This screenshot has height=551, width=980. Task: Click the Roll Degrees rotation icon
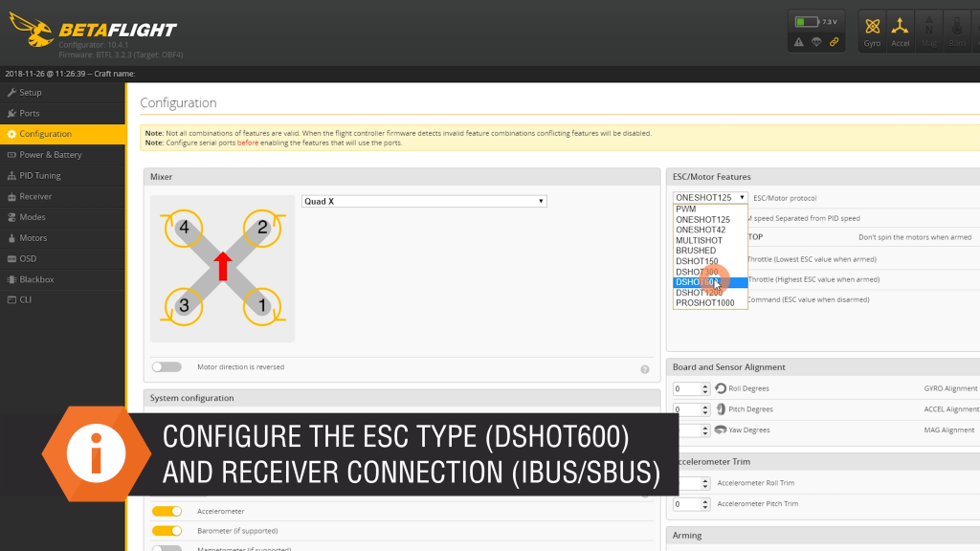[x=721, y=388]
